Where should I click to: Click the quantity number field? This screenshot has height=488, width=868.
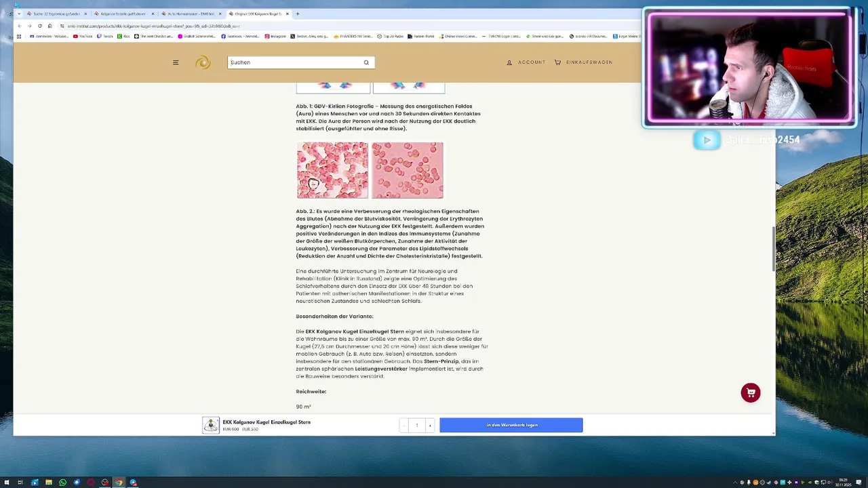416,425
